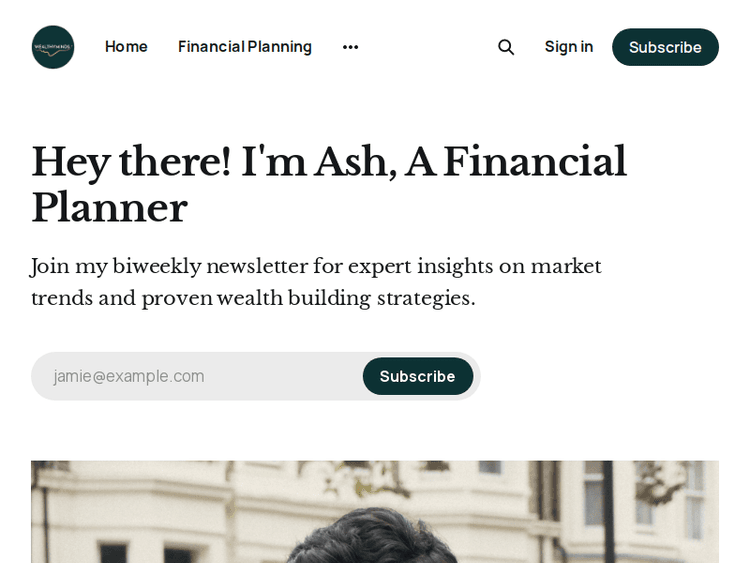Click the Sign in link
The image size is (750, 563).
pyautogui.click(x=569, y=47)
